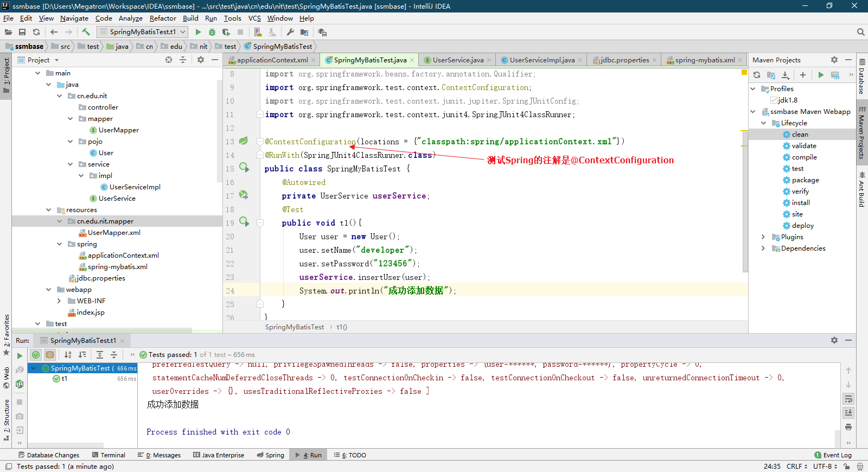Expand all test results in Run toolbar
868x472 pixels.
click(100, 355)
